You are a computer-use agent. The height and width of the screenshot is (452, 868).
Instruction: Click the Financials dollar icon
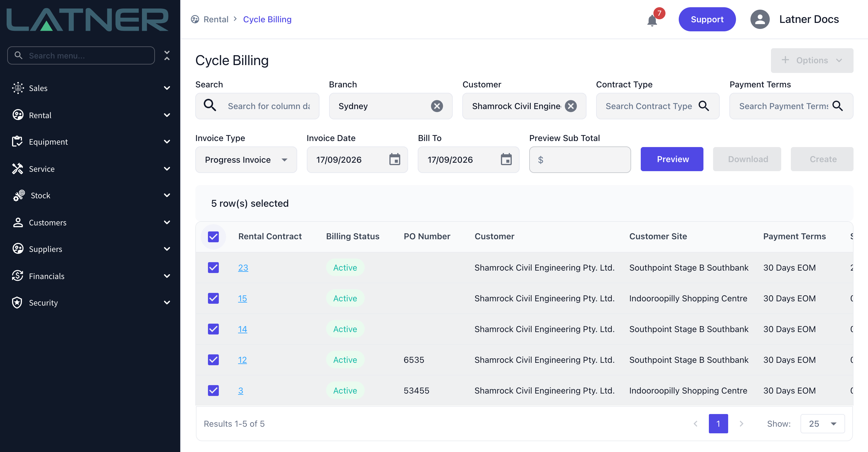17,275
